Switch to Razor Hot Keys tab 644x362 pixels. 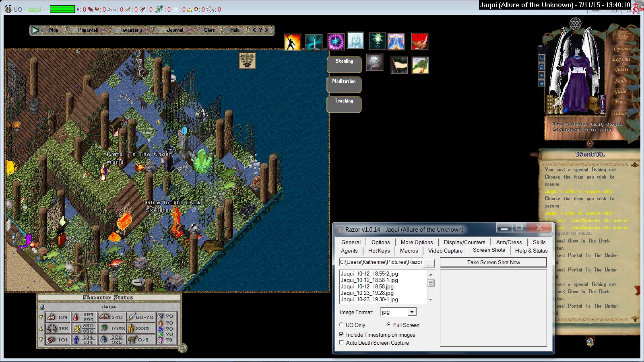(379, 251)
